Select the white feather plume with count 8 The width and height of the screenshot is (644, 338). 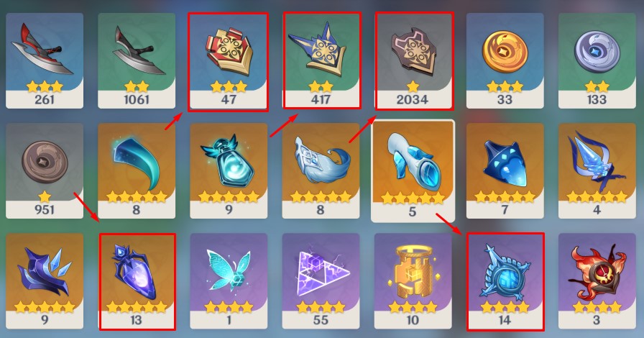click(321, 170)
